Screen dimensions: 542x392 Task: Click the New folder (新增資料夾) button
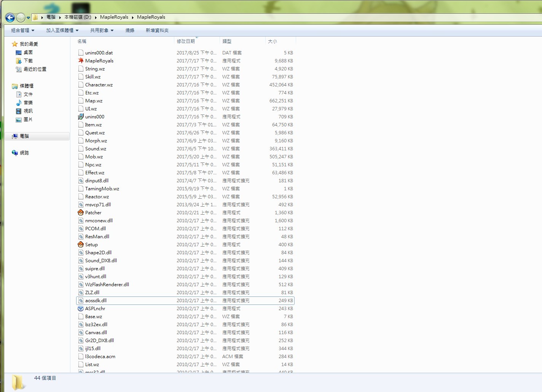pyautogui.click(x=157, y=30)
